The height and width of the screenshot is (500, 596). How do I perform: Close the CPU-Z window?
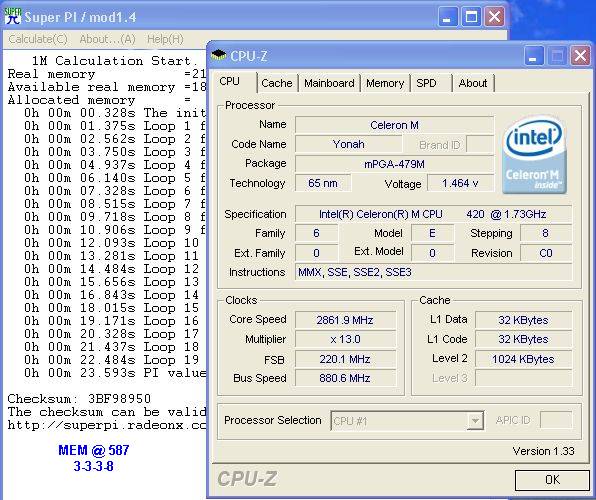(x=580, y=56)
